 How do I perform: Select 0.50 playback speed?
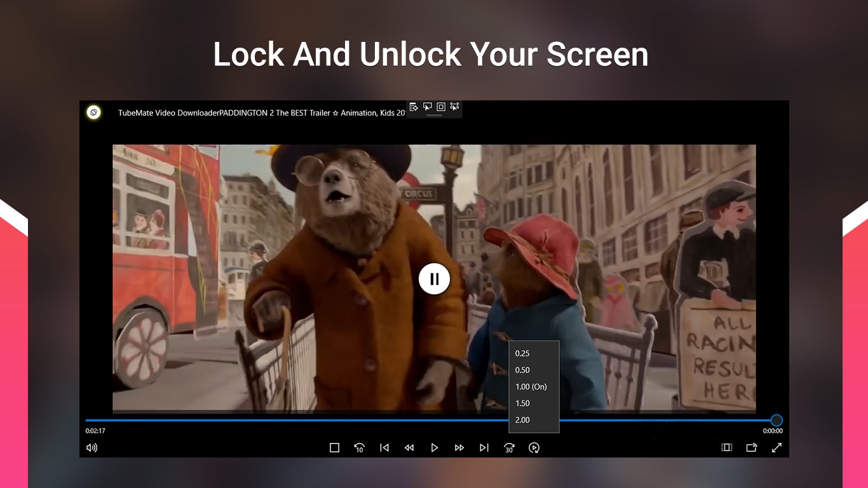click(534, 370)
